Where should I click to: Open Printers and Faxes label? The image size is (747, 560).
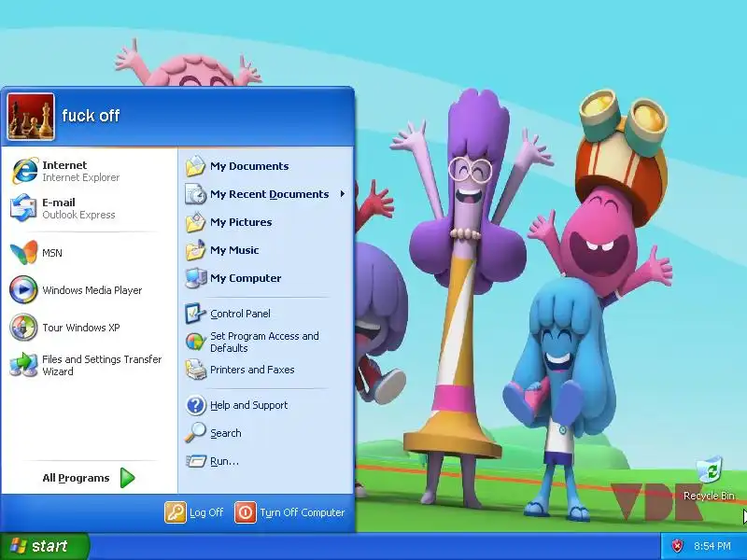[252, 370]
